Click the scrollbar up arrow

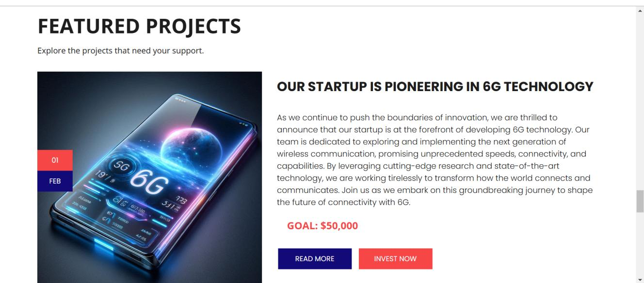(x=640, y=10)
